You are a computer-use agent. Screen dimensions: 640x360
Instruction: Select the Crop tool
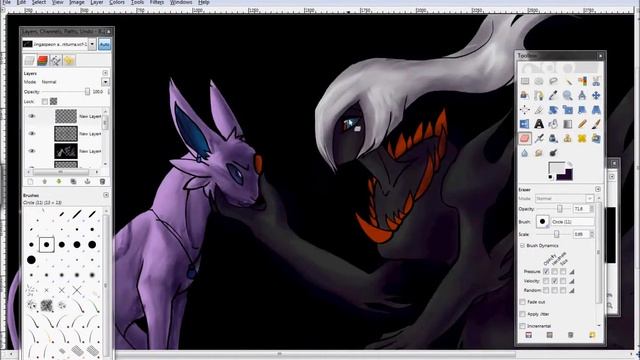pyautogui.click(x=539, y=110)
